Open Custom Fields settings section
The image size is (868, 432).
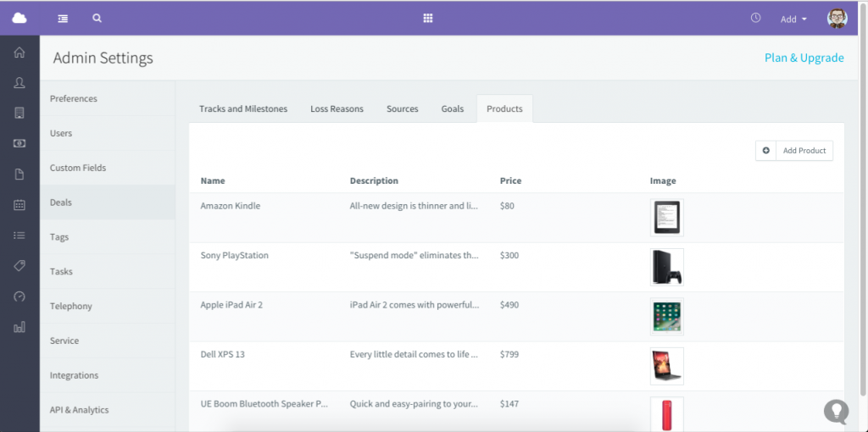tap(108, 168)
